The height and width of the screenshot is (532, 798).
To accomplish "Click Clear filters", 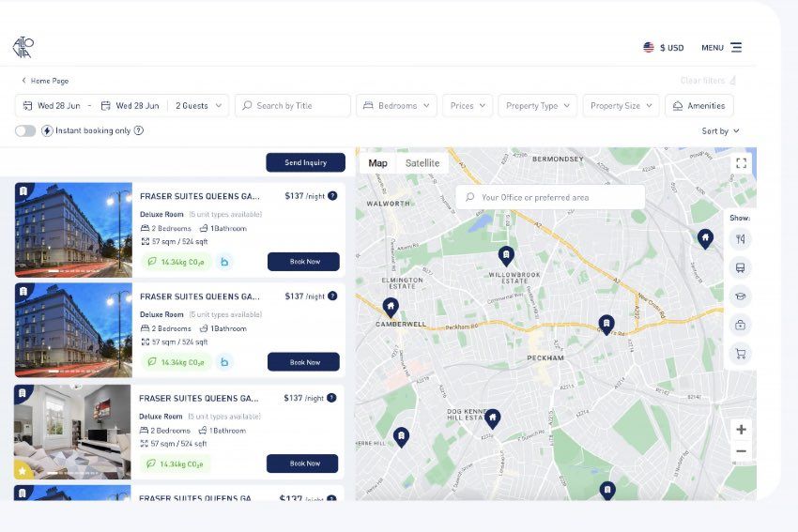I will (x=708, y=81).
